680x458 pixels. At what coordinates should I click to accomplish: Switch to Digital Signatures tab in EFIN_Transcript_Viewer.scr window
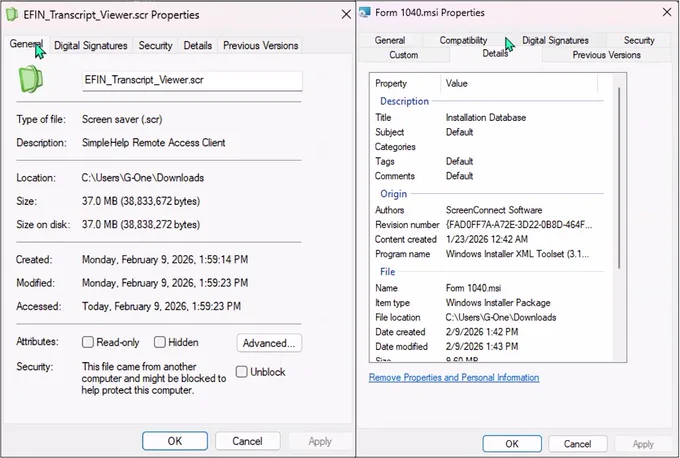point(91,46)
